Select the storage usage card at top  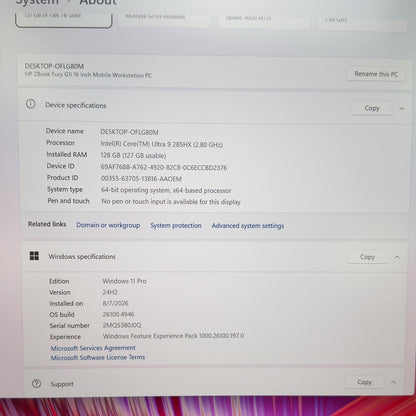pyautogui.click(x=64, y=19)
